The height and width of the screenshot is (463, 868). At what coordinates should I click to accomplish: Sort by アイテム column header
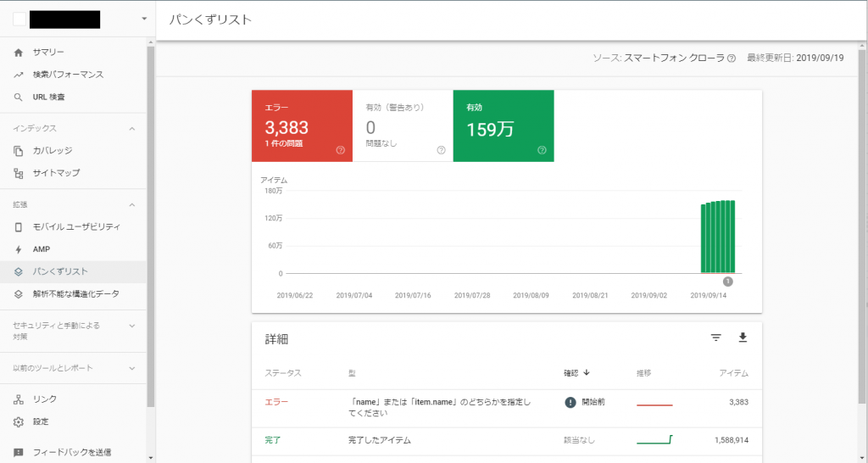click(x=733, y=373)
